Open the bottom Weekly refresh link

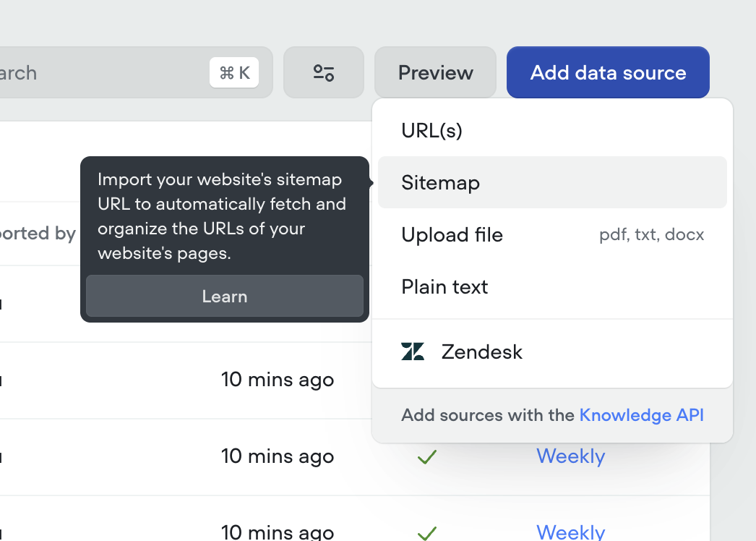coord(571,532)
